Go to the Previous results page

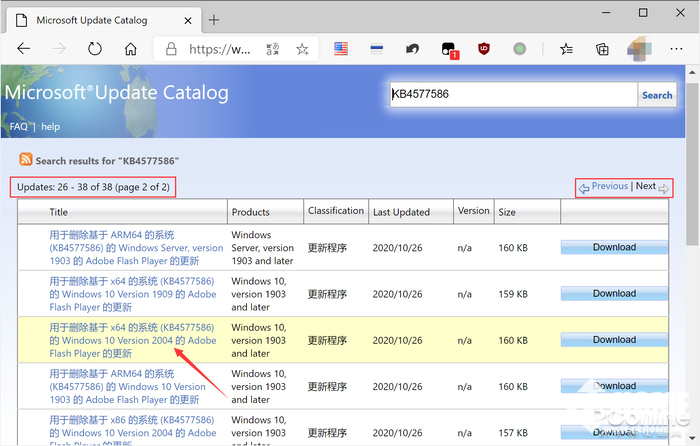pyautogui.click(x=609, y=186)
